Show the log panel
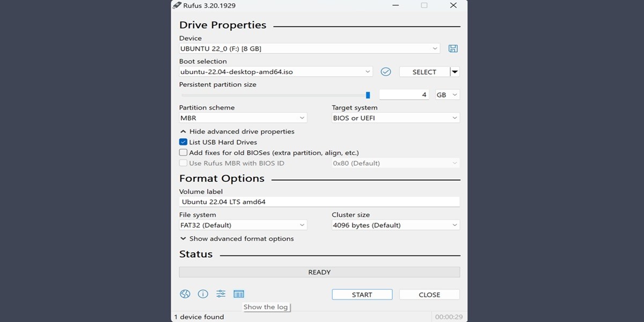This screenshot has height=322, width=644. pos(239,294)
